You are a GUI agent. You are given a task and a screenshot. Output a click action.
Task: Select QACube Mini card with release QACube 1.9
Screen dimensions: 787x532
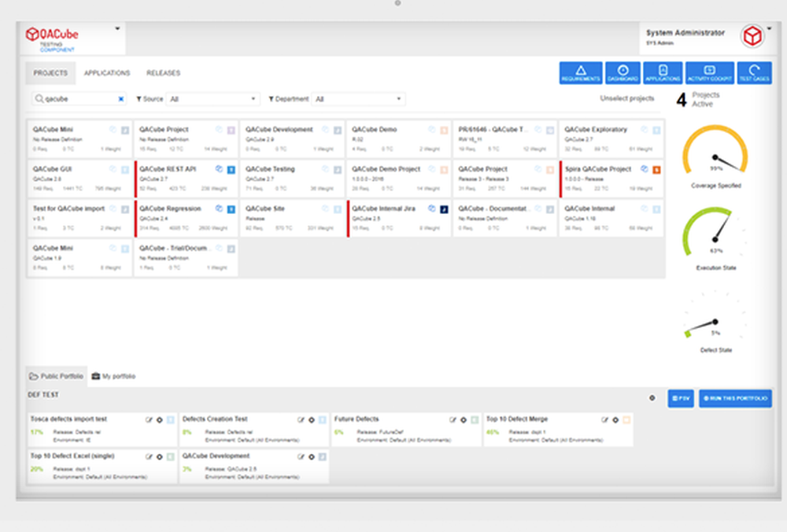coord(79,257)
